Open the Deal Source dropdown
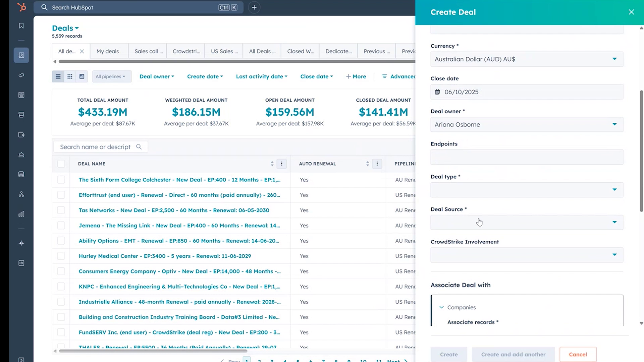Image resolution: width=644 pixels, height=362 pixels. click(x=526, y=222)
